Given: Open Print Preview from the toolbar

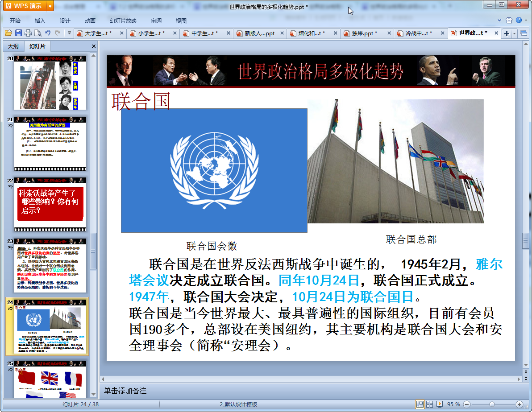Looking at the screenshot, I should (x=38, y=33).
